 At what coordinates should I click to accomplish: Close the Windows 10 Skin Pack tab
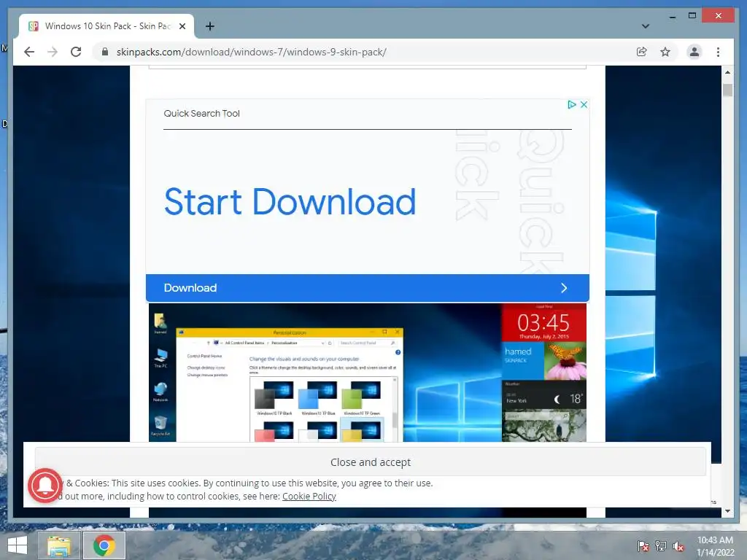[x=182, y=27]
